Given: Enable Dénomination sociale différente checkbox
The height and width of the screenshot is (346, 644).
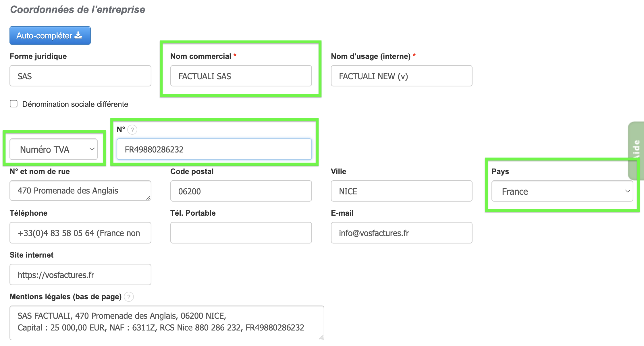Looking at the screenshot, I should [14, 104].
